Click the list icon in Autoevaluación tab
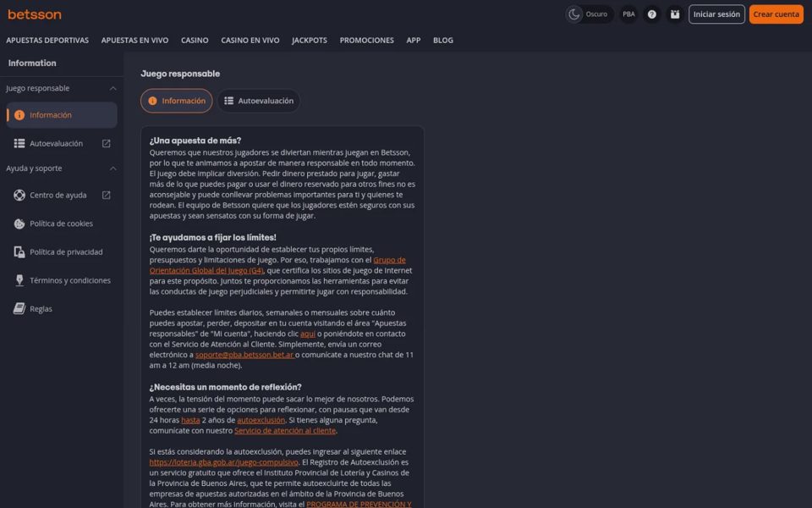 (x=228, y=101)
